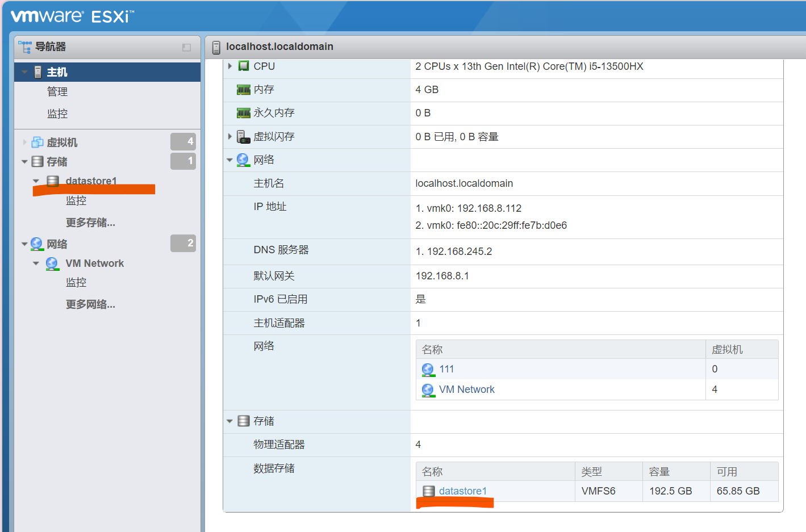
Task: Collapse the VM Network tree node
Action: [36, 263]
